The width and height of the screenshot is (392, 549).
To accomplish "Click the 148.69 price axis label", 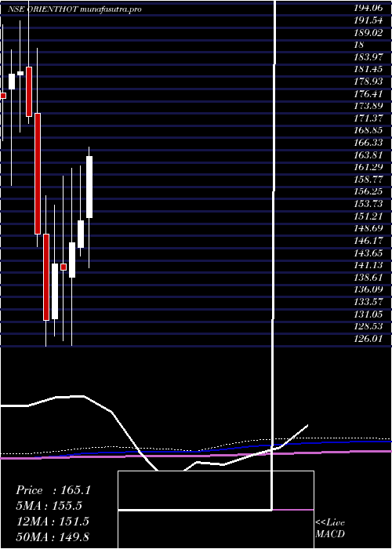I will point(368,229).
